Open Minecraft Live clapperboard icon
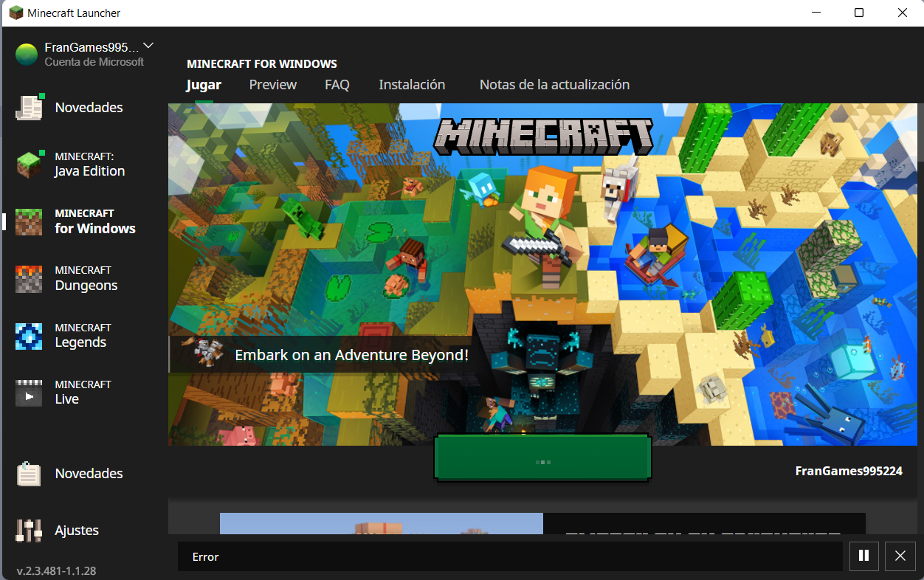Screen dimensions: 924x580 (x=30, y=393)
